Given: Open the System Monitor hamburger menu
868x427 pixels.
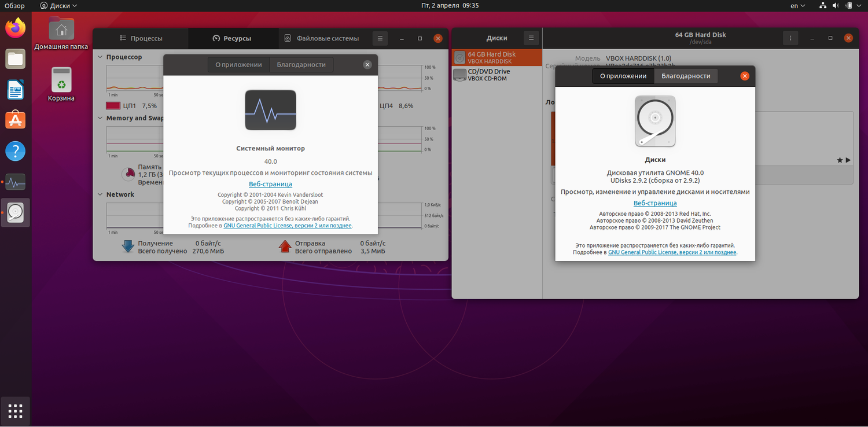Looking at the screenshot, I should click(x=380, y=38).
